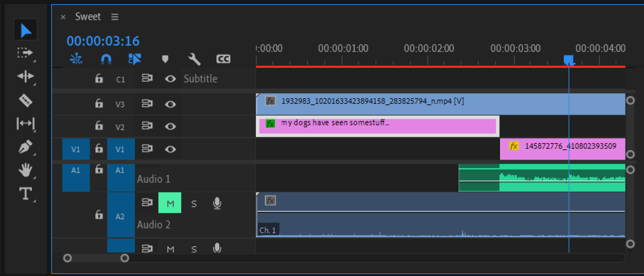Toggle sync lock on the bottom audio track
Viewport: 644px width, 276px height.
(x=147, y=248)
